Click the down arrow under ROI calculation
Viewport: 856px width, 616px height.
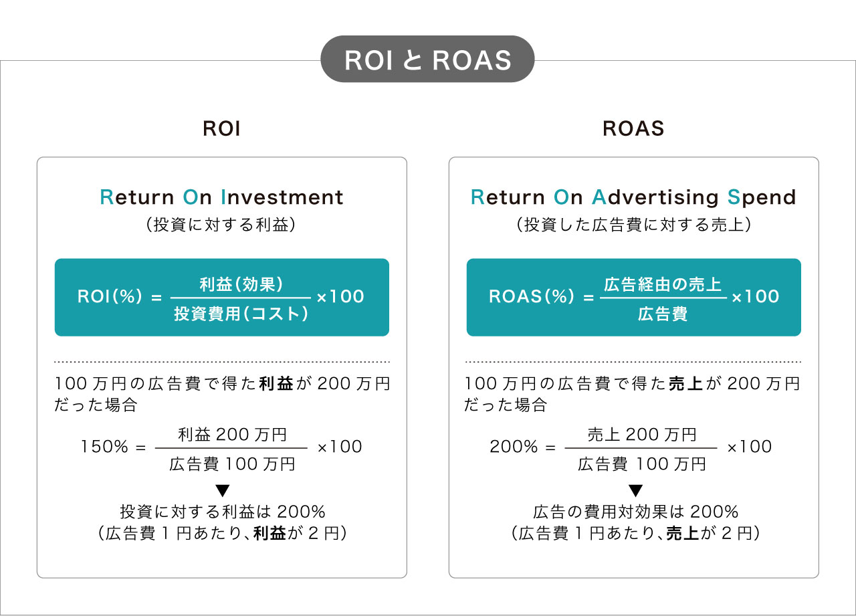click(x=223, y=490)
